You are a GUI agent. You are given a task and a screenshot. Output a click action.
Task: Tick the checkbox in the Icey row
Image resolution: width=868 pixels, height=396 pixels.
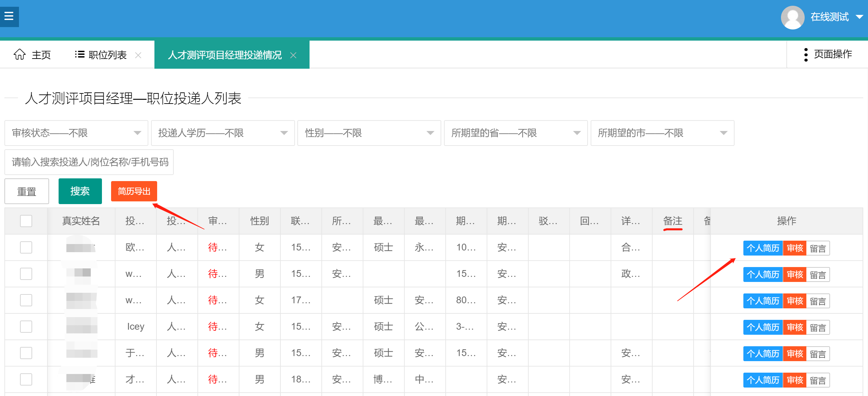pos(26,327)
